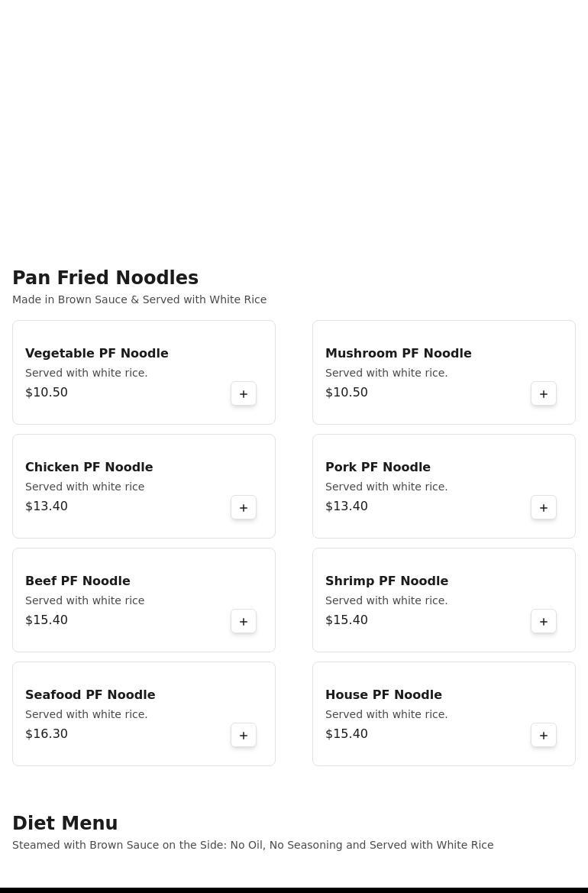Click the Diet Menu section heading

65,823
